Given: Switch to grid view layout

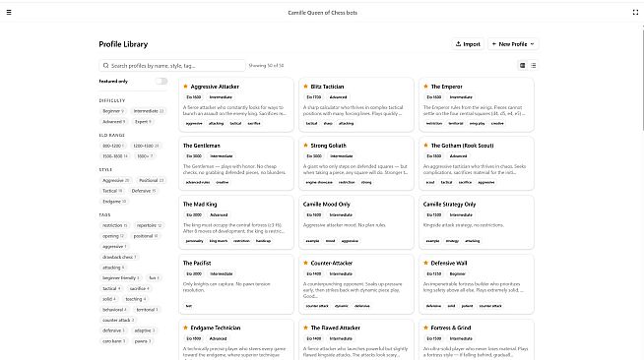Looking at the screenshot, I should click(x=523, y=65).
